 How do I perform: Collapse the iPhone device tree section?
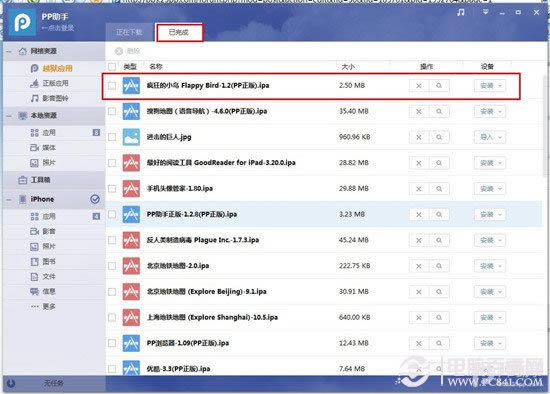click(x=9, y=200)
